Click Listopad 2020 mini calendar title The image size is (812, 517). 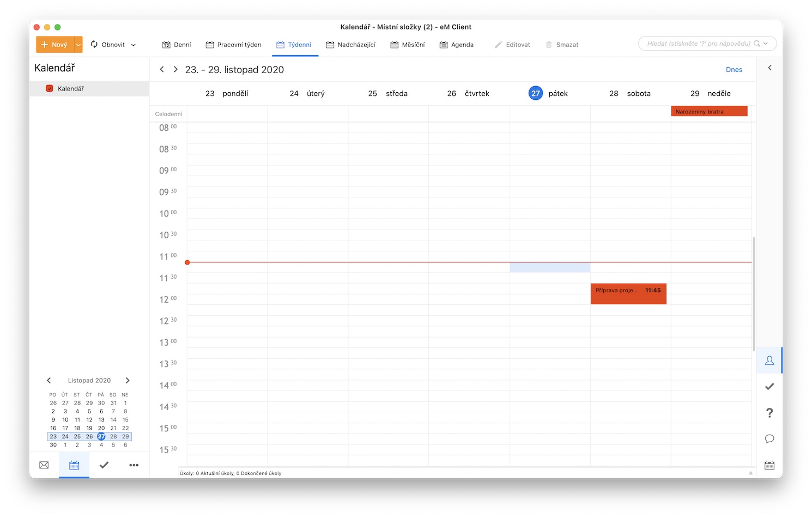pos(89,381)
